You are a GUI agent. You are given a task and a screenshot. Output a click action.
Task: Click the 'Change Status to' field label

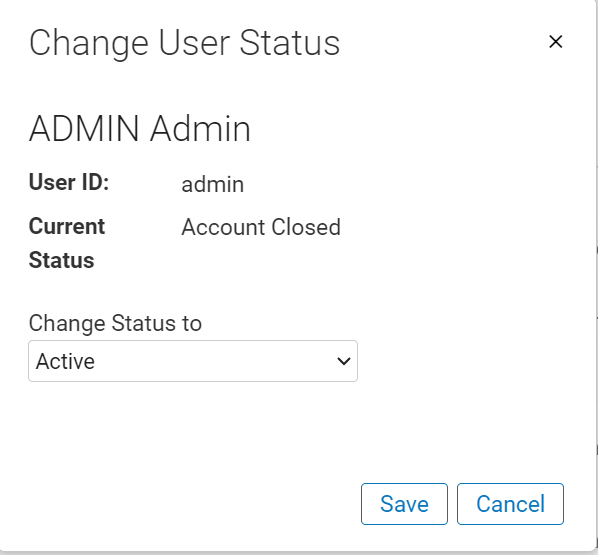point(115,323)
